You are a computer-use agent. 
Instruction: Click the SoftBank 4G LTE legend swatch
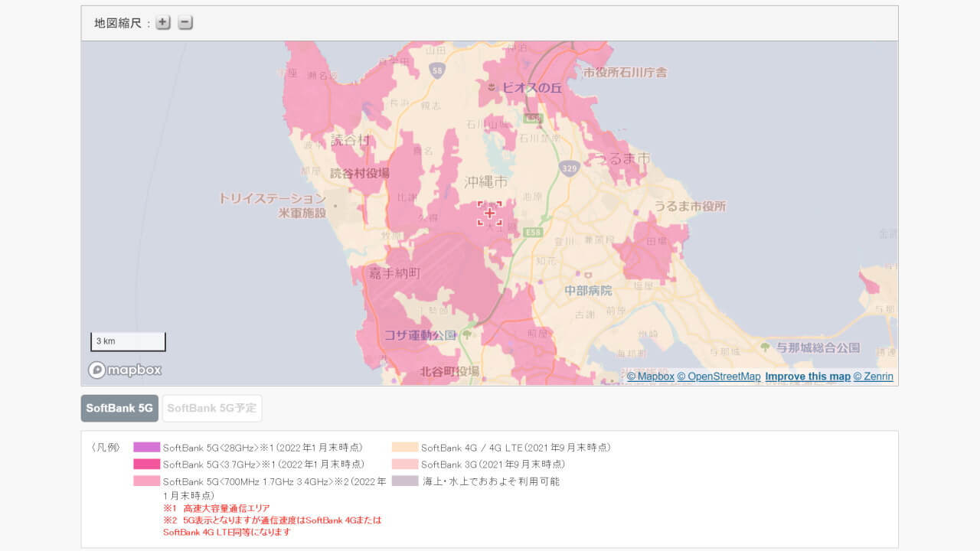click(x=403, y=447)
